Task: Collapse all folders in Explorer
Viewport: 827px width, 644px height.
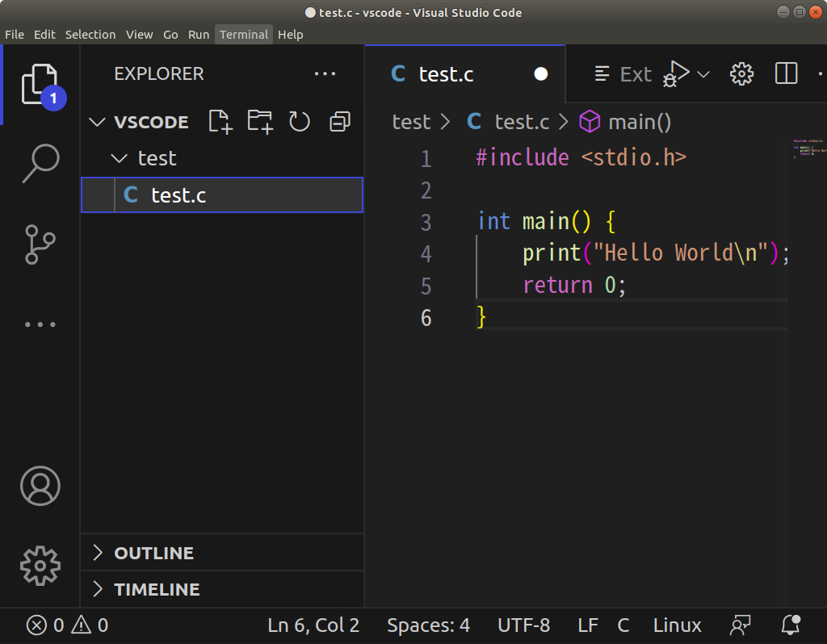Action: click(x=340, y=122)
